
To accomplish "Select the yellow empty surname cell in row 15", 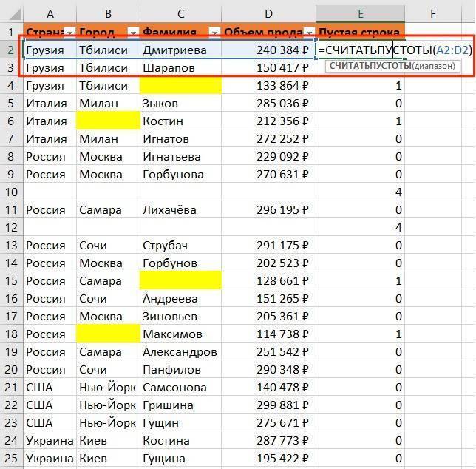I will tap(180, 280).
